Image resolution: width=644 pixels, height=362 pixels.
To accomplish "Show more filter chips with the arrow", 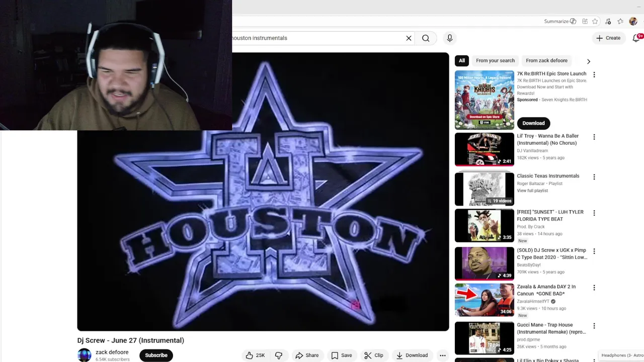I will pyautogui.click(x=589, y=61).
